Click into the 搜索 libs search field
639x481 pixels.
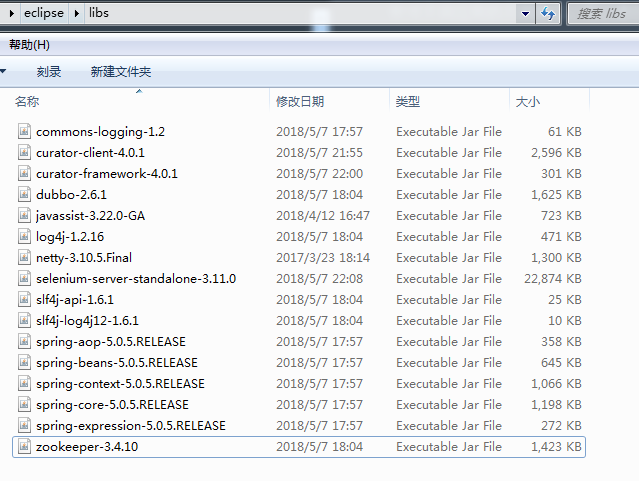click(x=603, y=13)
